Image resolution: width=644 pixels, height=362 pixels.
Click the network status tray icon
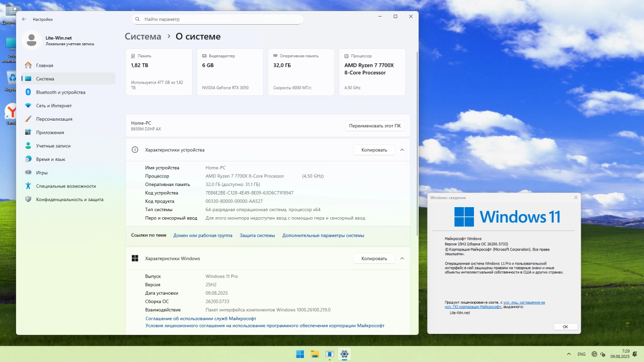(594, 354)
